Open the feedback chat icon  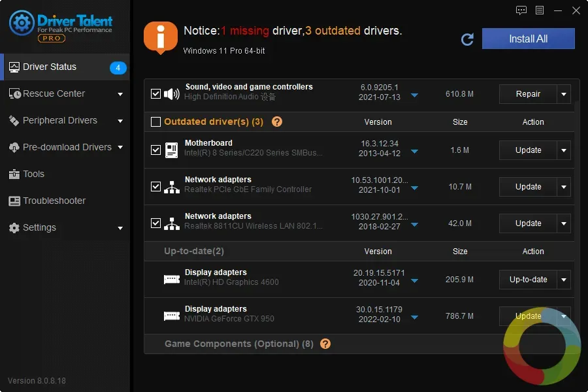coord(521,10)
